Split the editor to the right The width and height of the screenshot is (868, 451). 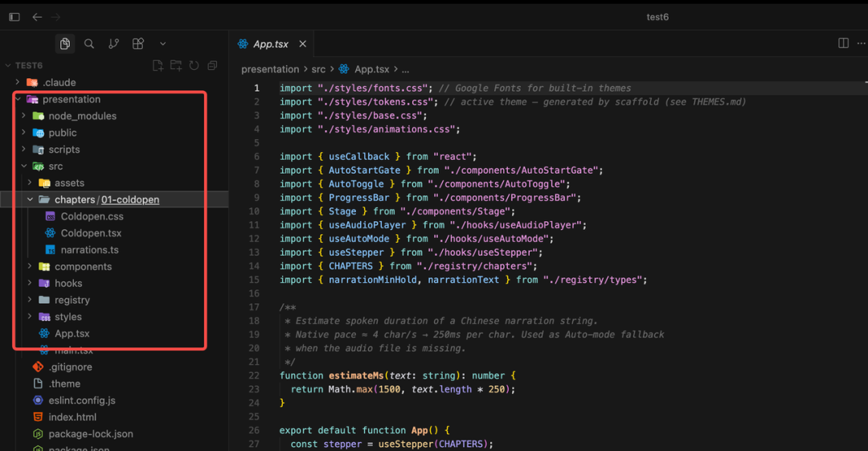[x=843, y=43]
